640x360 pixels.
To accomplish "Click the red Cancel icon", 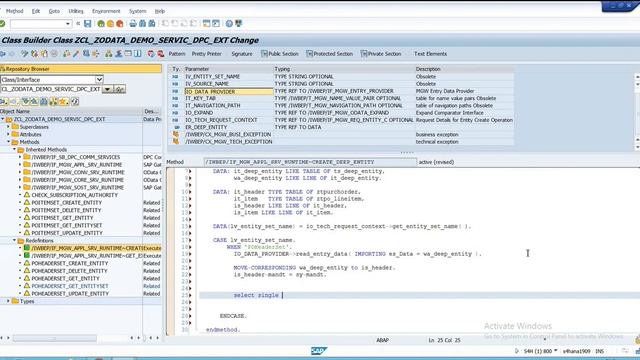I will pos(120,24).
